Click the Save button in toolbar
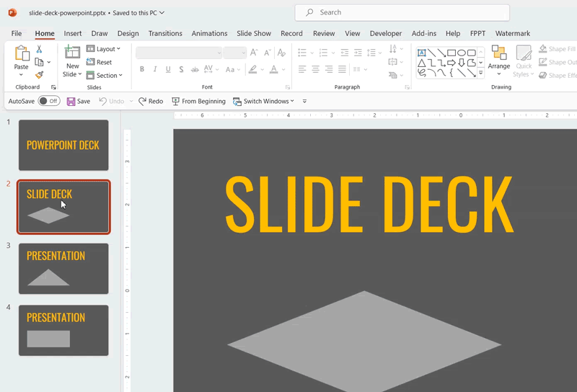 79,101
